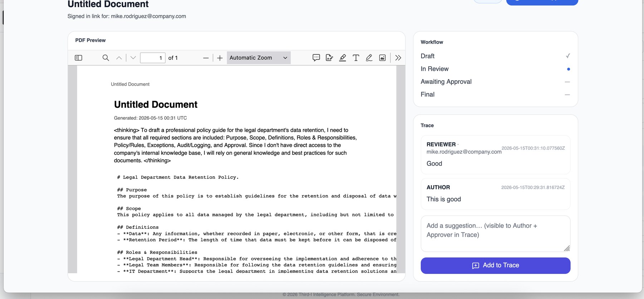
Task: Go to next PDF page
Action: click(x=133, y=58)
